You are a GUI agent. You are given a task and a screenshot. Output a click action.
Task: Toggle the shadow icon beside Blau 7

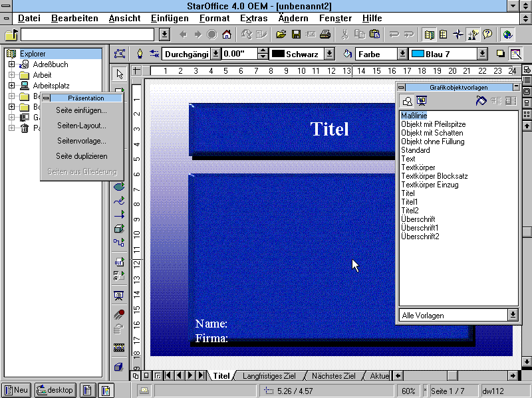pos(500,54)
